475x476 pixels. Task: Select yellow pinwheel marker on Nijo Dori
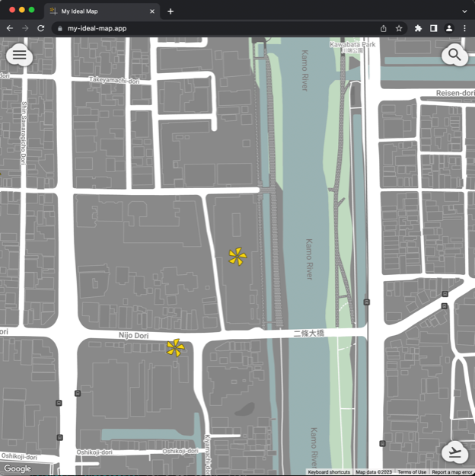(176, 348)
